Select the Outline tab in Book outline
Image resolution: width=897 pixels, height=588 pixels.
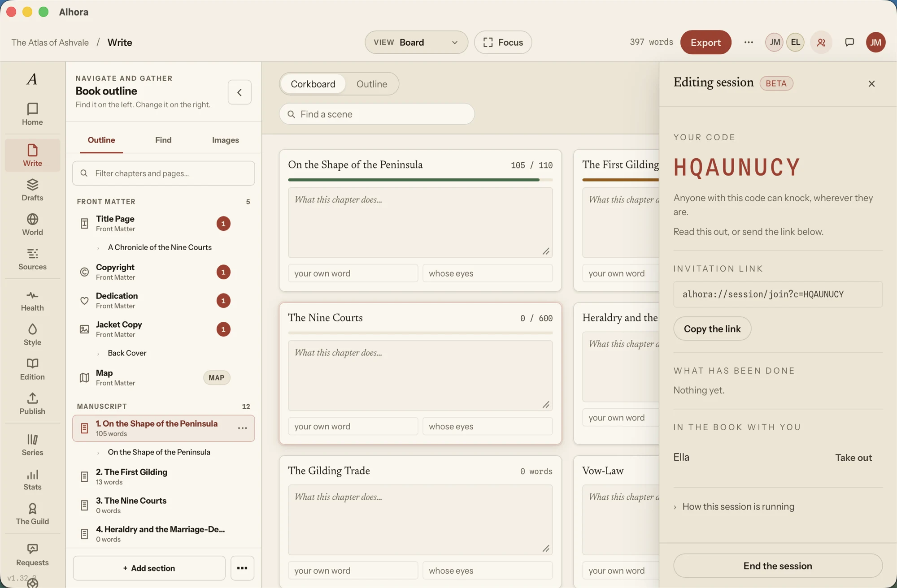tap(101, 140)
